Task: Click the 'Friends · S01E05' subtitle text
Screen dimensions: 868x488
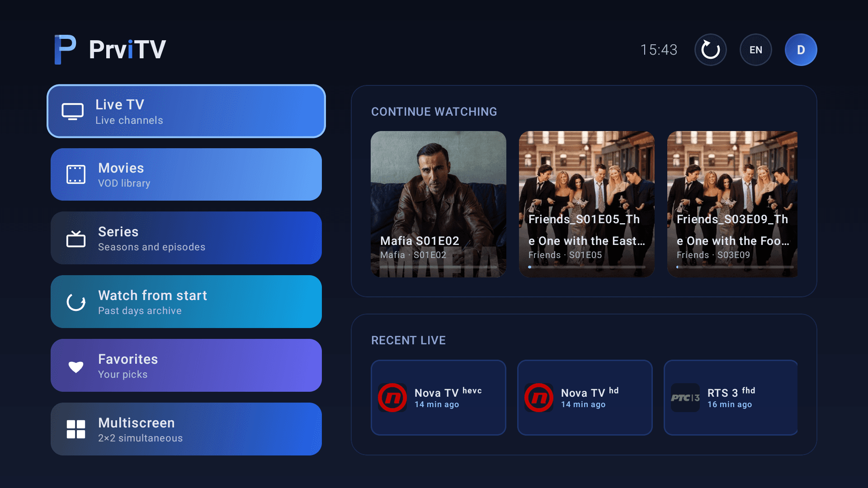Action: point(565,255)
